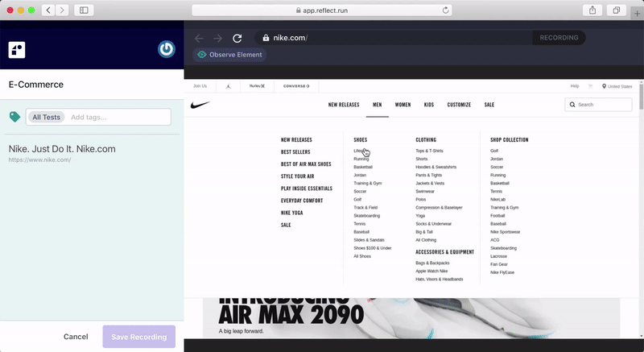The height and width of the screenshot is (352, 644).
Task: Click the Reflect logo icon
Action: (17, 50)
